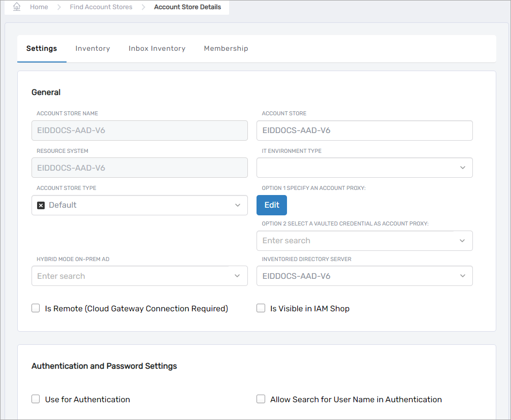Screen dimensions: 511x420
Task: Remove the Default tag via X icon
Action: click(x=41, y=205)
